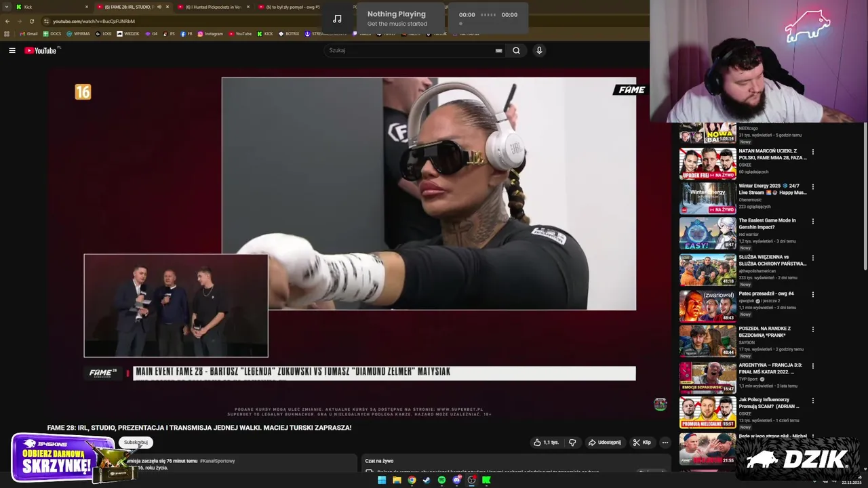This screenshot has width=868, height=488.
Task: Open options menu for Patec przesadził video
Action: 812,294
